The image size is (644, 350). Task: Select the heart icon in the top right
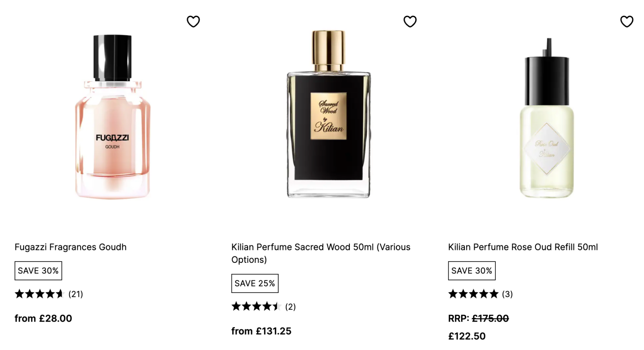point(626,21)
